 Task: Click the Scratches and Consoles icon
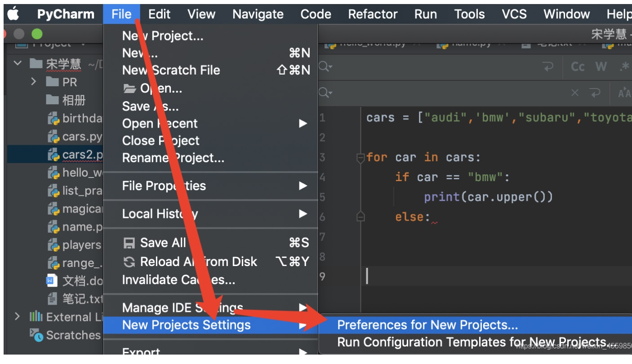[x=36, y=335]
